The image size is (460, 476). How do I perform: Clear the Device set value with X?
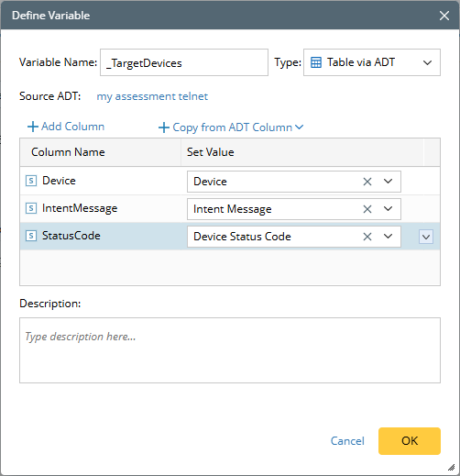click(367, 182)
